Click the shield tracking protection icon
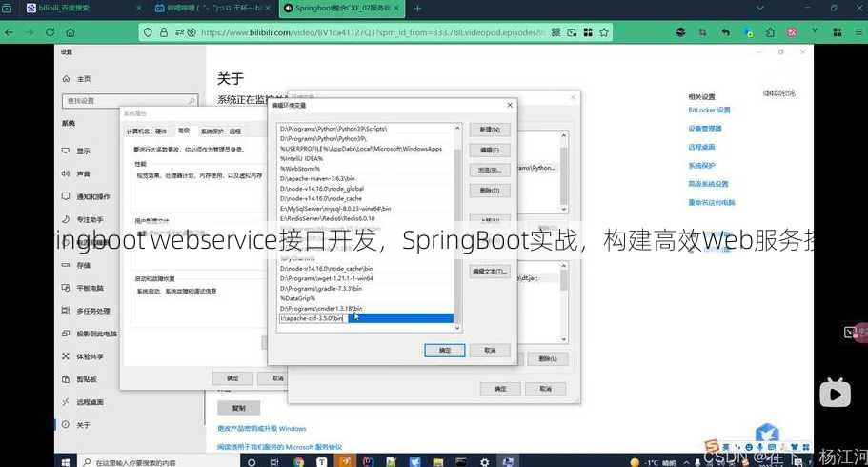Screen dimensions: 868x467 coord(148,32)
